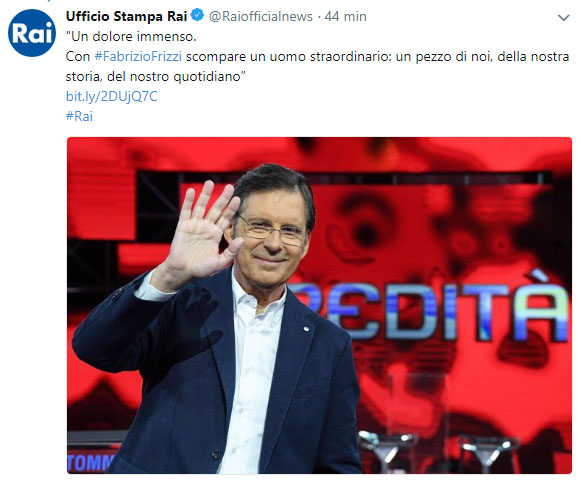This screenshot has width=583, height=482.
Task: Click the small lapel pin on the blue jacket
Action: click(x=306, y=329)
